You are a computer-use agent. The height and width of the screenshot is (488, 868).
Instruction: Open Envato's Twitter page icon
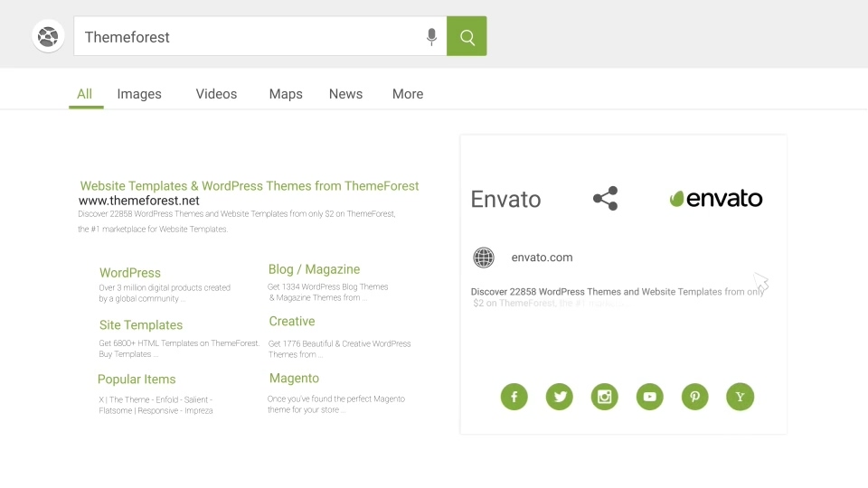tap(560, 397)
